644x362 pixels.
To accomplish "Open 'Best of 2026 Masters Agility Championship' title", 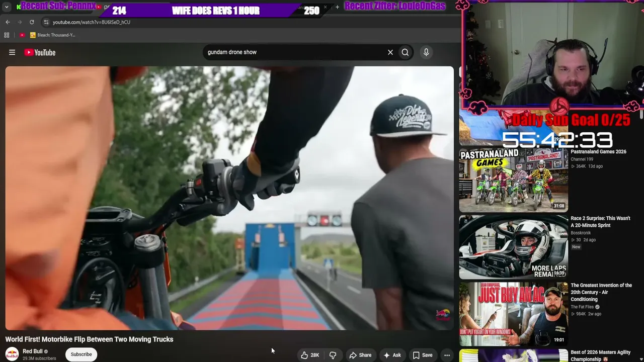I will (x=600, y=355).
